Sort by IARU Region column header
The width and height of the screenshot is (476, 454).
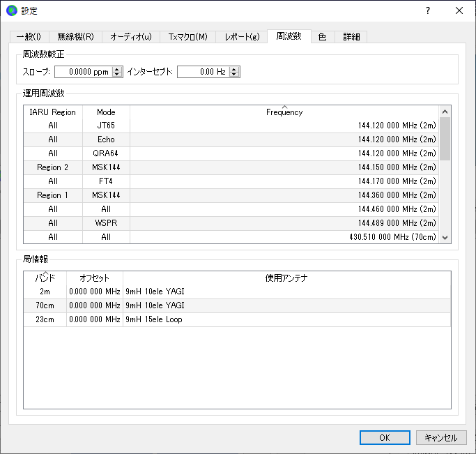click(x=53, y=112)
